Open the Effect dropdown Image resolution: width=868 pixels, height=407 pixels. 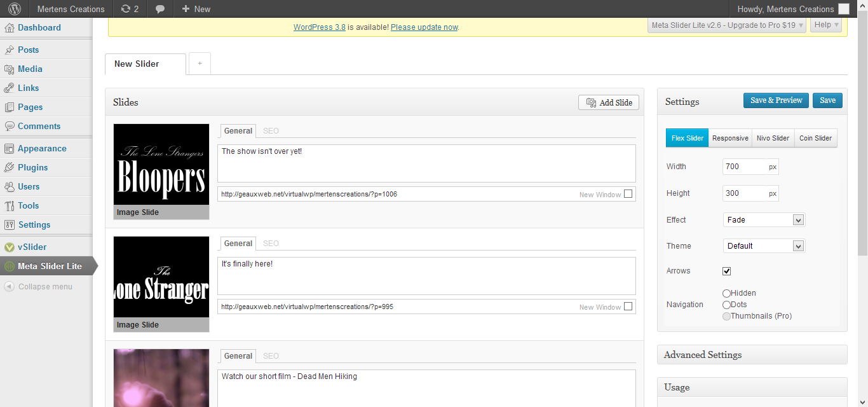[x=764, y=220]
